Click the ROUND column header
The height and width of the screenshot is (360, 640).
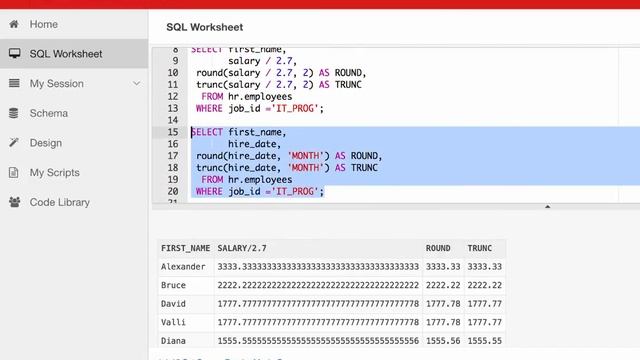pyautogui.click(x=438, y=248)
